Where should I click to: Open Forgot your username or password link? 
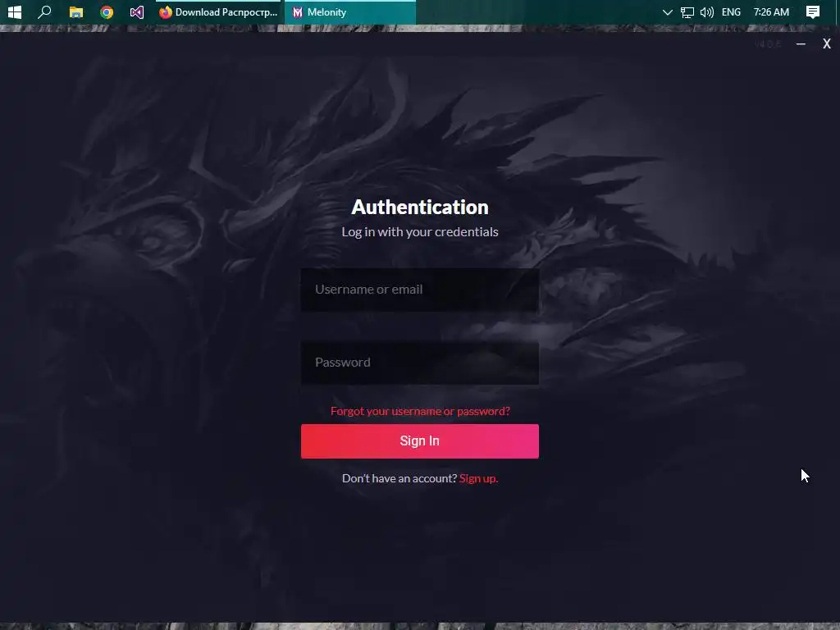point(420,411)
